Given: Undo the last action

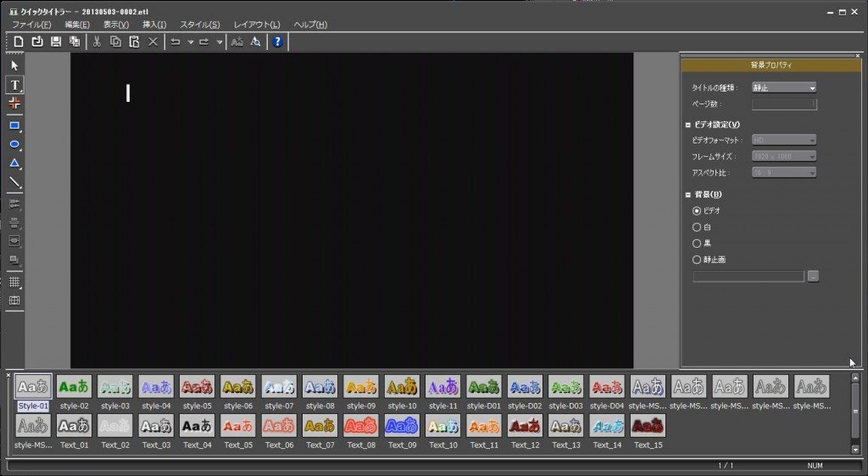Looking at the screenshot, I should pos(175,42).
